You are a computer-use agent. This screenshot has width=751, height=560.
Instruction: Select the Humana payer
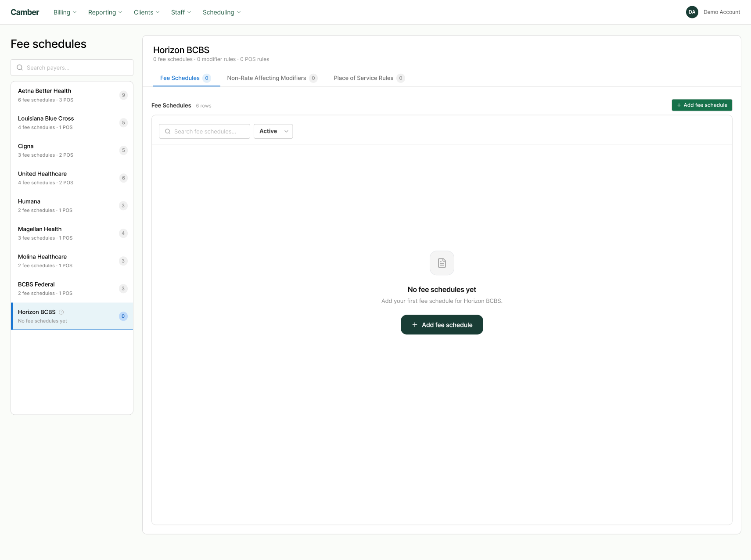click(x=72, y=206)
